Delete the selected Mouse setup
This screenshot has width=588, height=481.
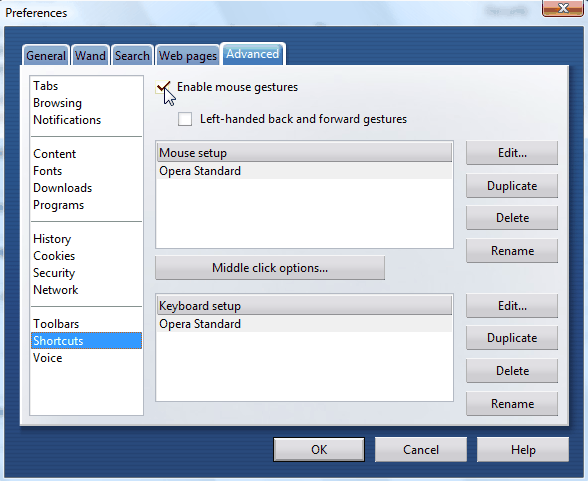click(x=512, y=218)
